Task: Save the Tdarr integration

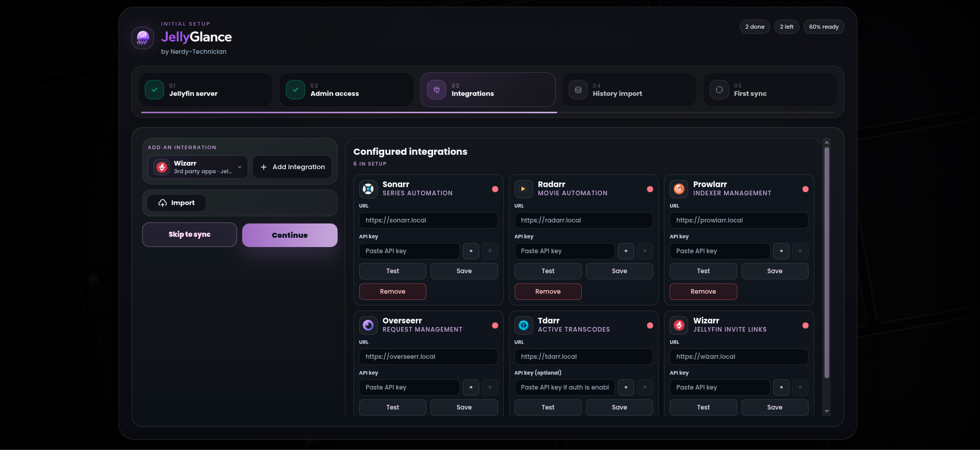Action: point(619,407)
